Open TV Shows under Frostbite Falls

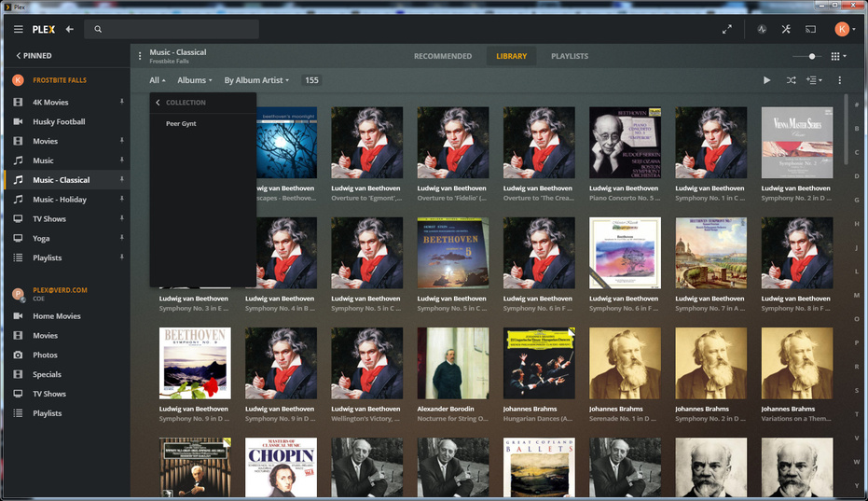(48, 218)
